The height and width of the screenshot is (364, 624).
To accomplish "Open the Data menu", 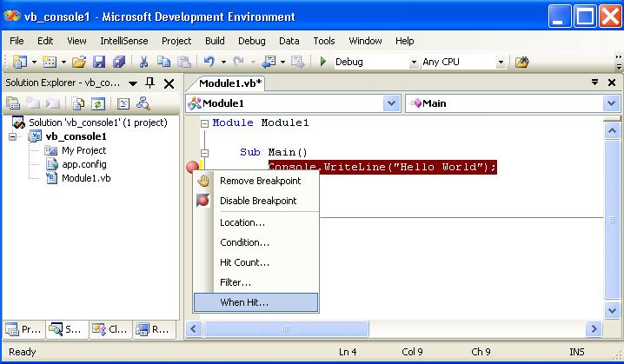I will click(289, 41).
